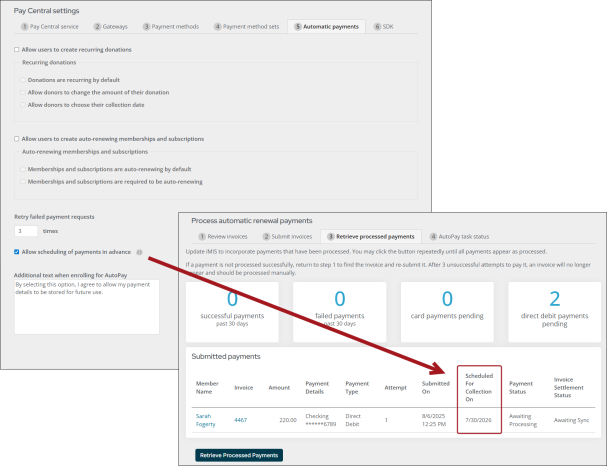Click the 7/30/2026 scheduled date cell
Image resolution: width=607 pixels, height=466 pixels.
[x=478, y=420]
